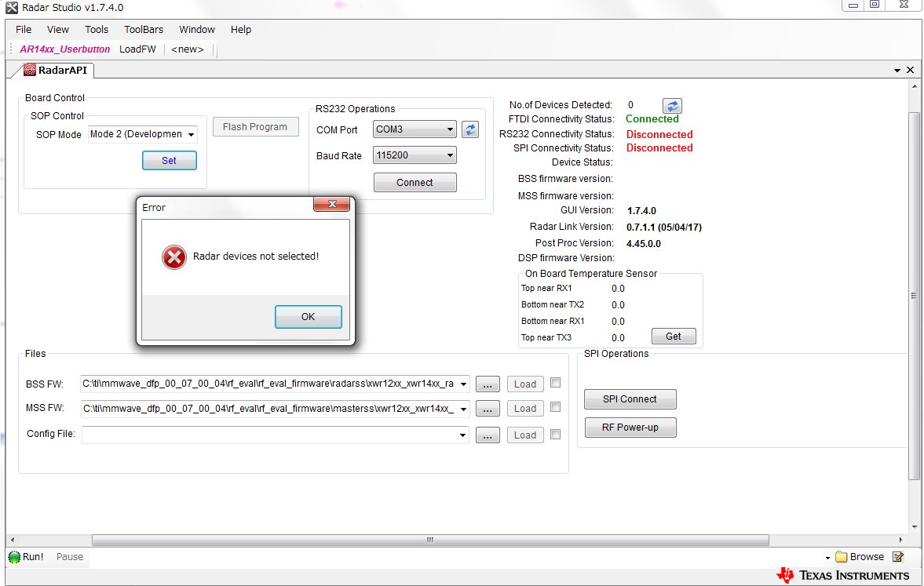Viewport: 924px width, 586px height.
Task: Close the RadarAPI panel tab
Action: click(910, 70)
